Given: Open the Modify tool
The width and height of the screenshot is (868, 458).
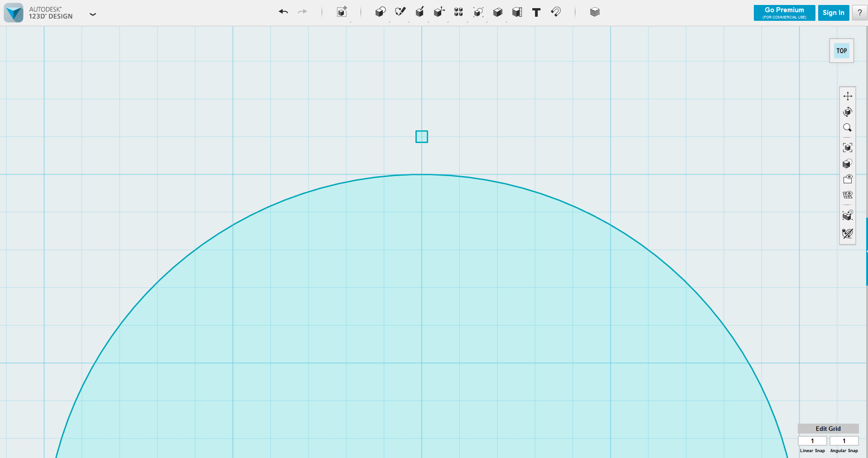Looking at the screenshot, I should tap(439, 12).
